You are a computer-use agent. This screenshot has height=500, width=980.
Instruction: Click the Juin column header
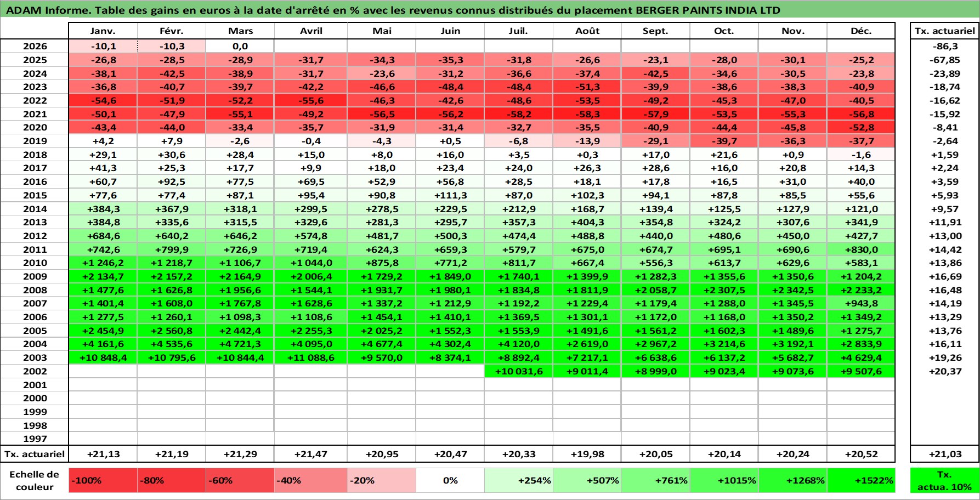pos(450,31)
